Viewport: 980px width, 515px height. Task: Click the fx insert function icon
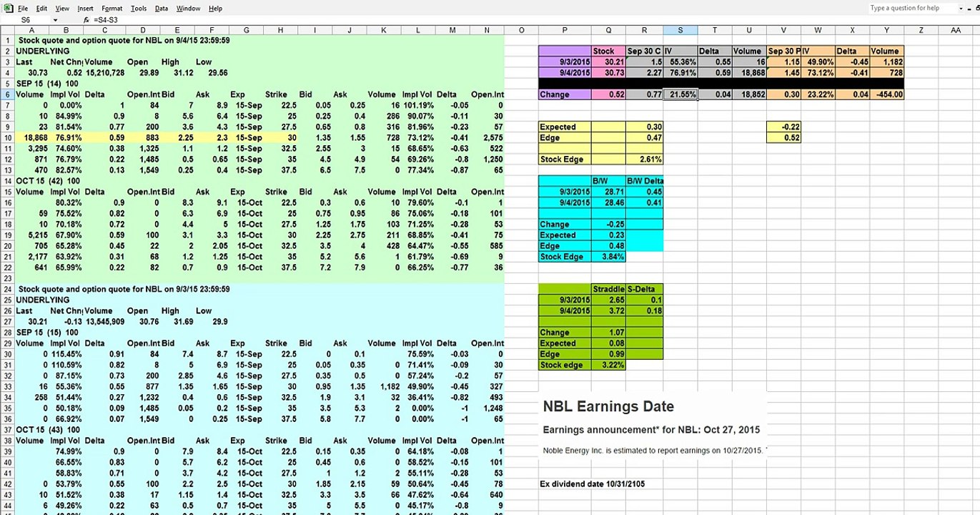pos(86,20)
